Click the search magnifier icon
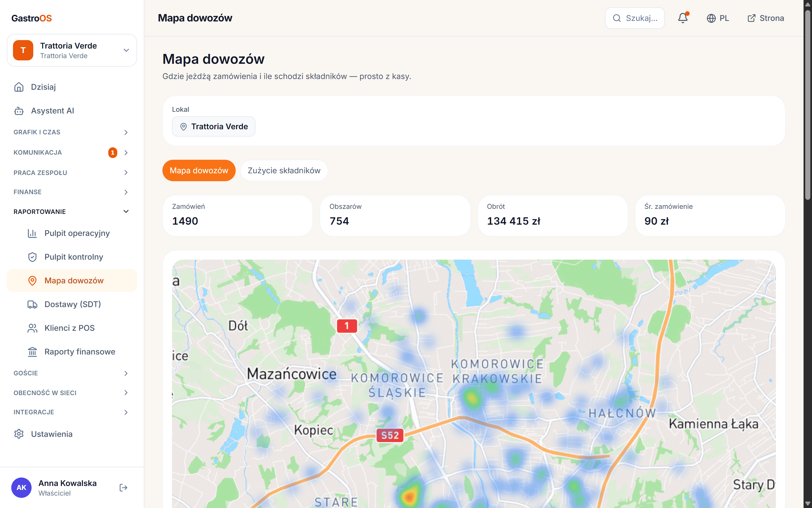 617,18
